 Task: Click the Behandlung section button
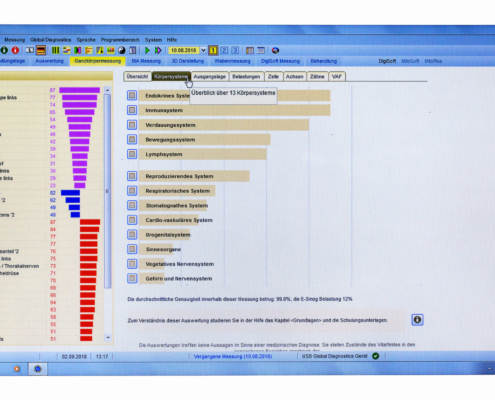coord(324,61)
